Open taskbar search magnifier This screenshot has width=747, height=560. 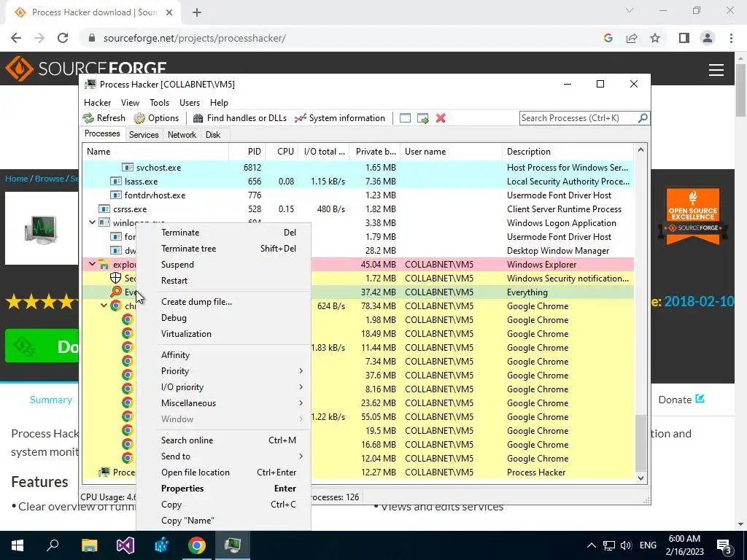pos(53,544)
